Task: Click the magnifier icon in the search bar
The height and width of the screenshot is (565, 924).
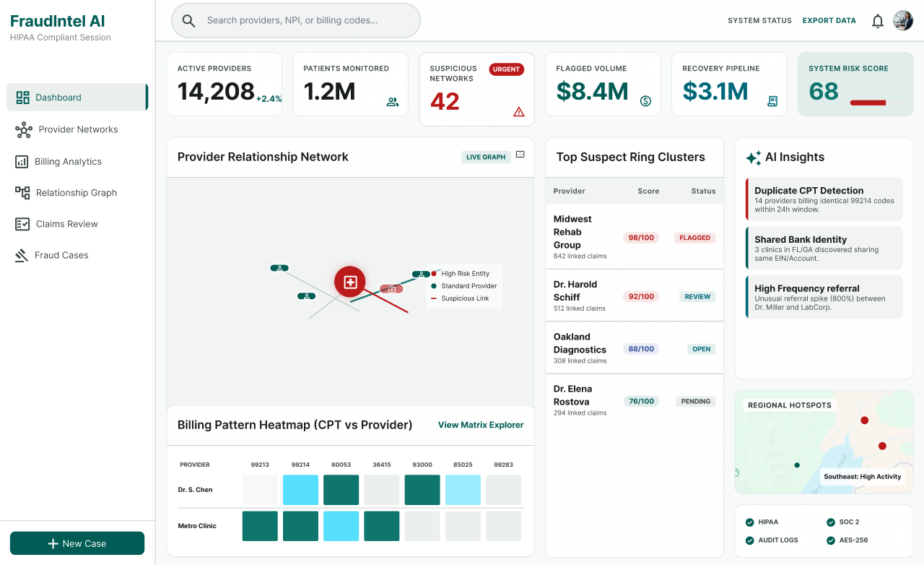Action: pyautogui.click(x=188, y=21)
